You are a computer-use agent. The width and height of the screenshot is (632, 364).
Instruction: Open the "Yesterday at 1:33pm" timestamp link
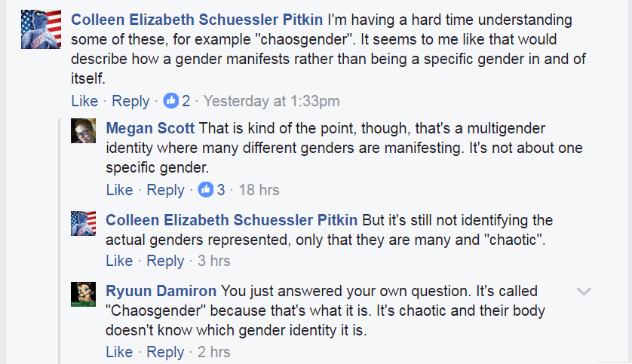click(272, 101)
